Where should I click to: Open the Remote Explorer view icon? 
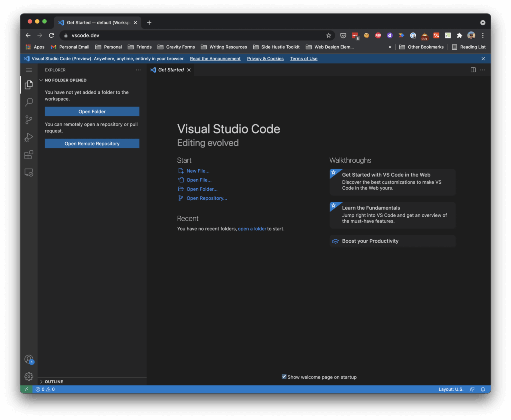pos(29,172)
